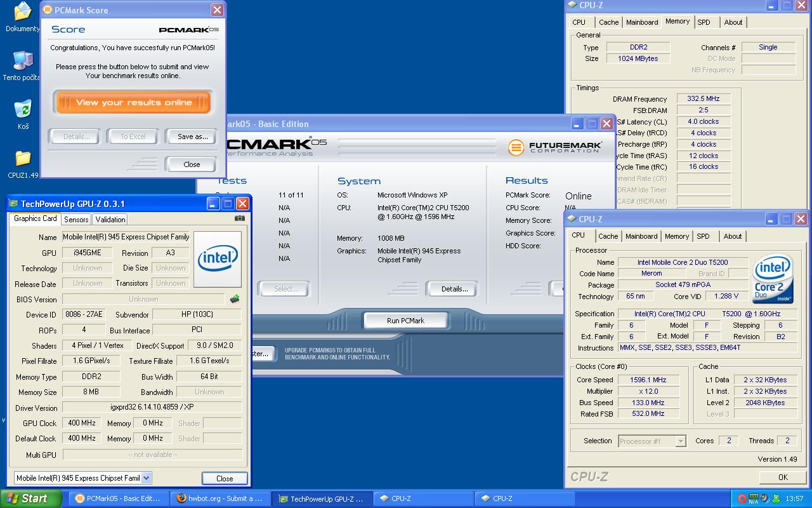
Task: Click the DRAM Frequency value 332.5 MHz
Action: click(x=703, y=98)
